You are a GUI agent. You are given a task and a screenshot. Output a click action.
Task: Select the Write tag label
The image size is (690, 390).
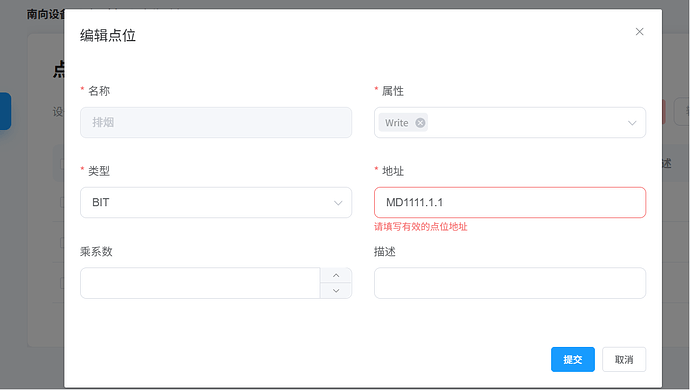coord(396,123)
